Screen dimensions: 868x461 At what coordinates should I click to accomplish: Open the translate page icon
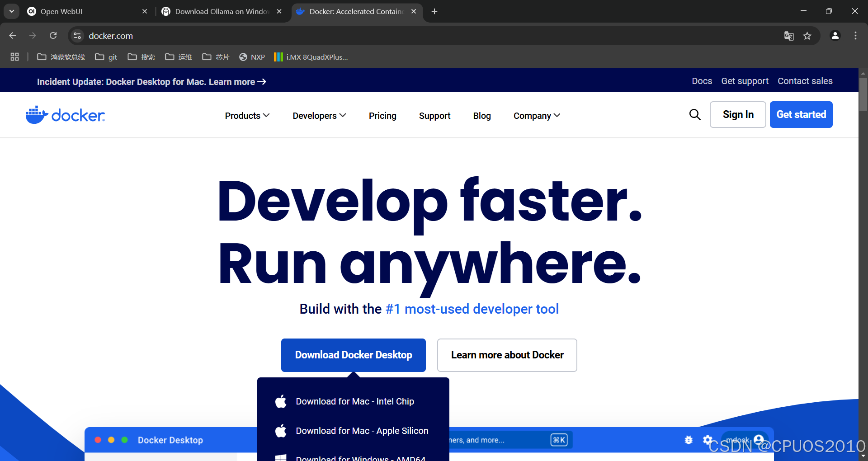[789, 36]
